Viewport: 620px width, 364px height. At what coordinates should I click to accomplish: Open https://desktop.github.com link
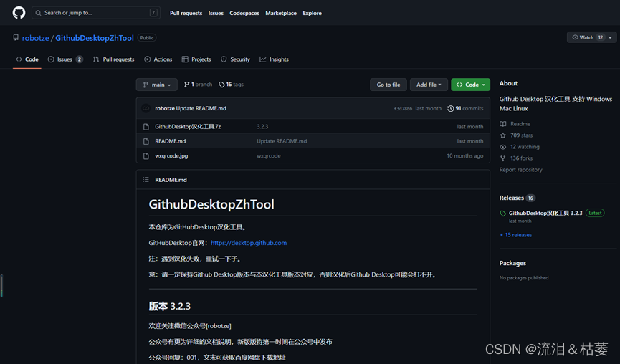click(x=249, y=243)
